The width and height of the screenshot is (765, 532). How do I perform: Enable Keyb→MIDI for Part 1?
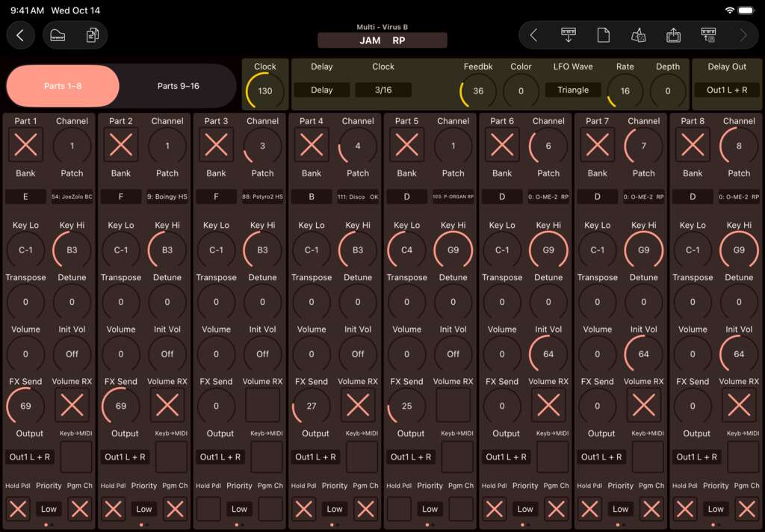[x=75, y=457]
